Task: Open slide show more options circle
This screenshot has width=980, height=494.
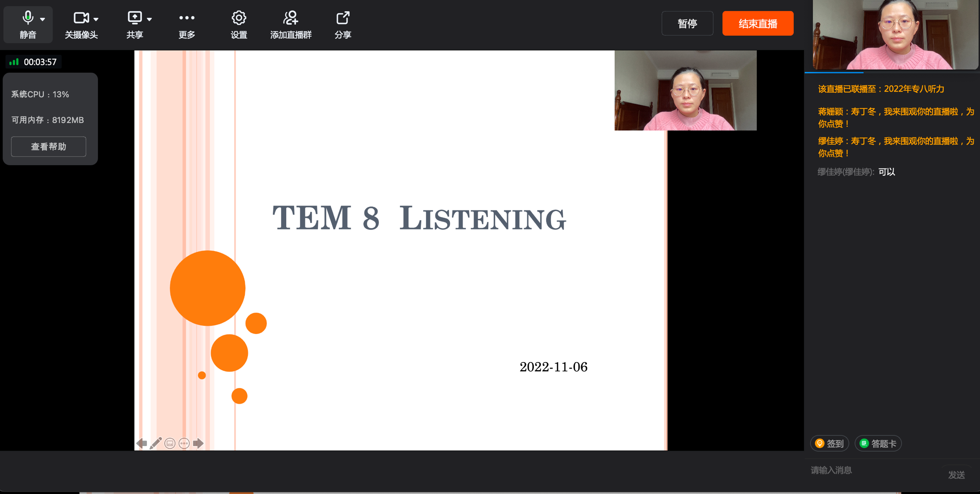Action: pos(184,443)
